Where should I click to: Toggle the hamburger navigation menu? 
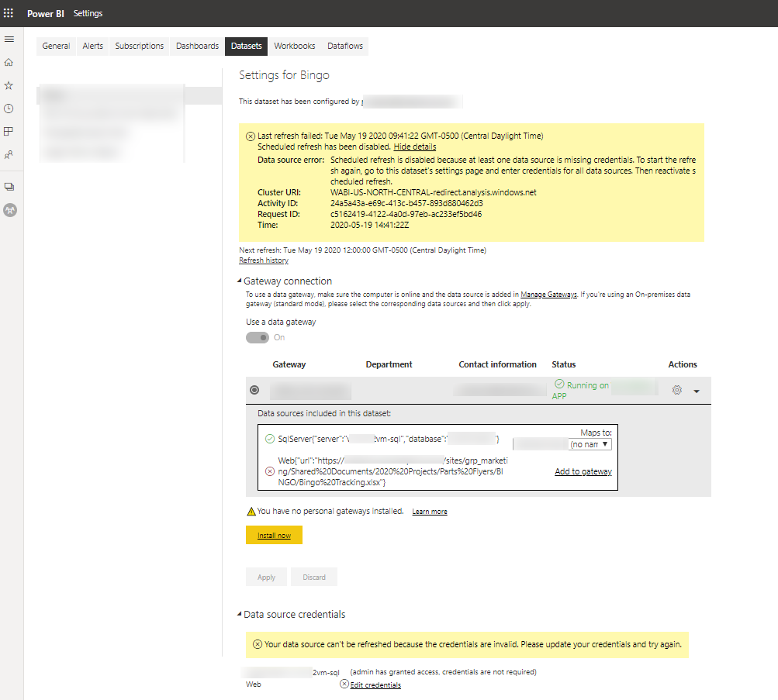[9, 40]
